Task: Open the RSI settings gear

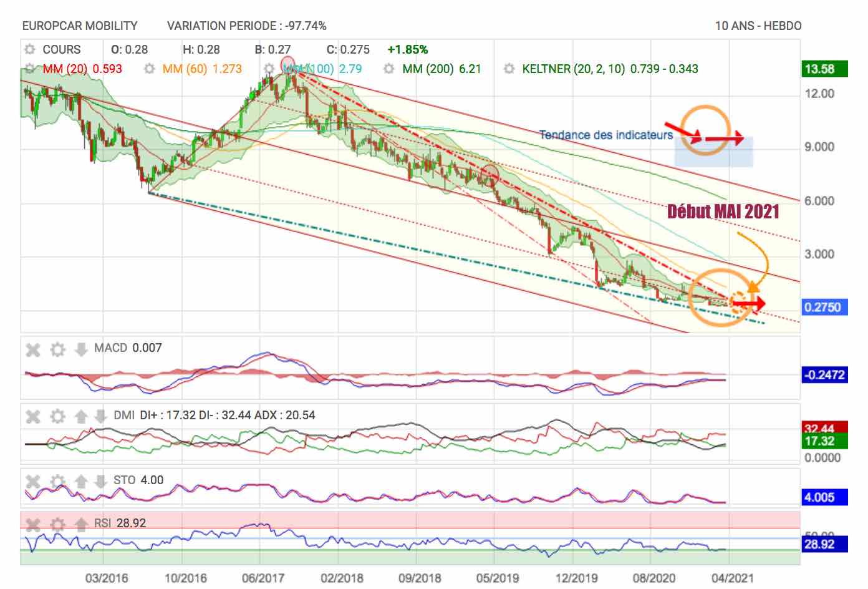Action: pos(57,524)
